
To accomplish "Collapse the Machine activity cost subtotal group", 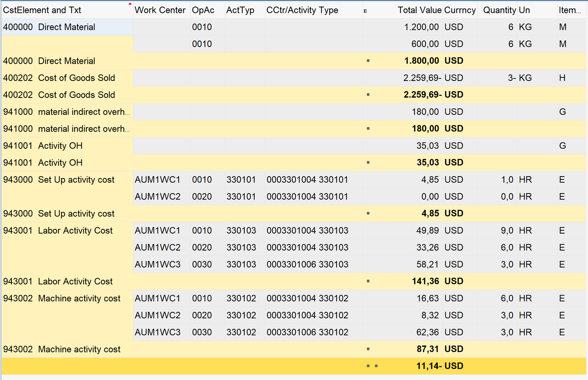I will 368,349.
